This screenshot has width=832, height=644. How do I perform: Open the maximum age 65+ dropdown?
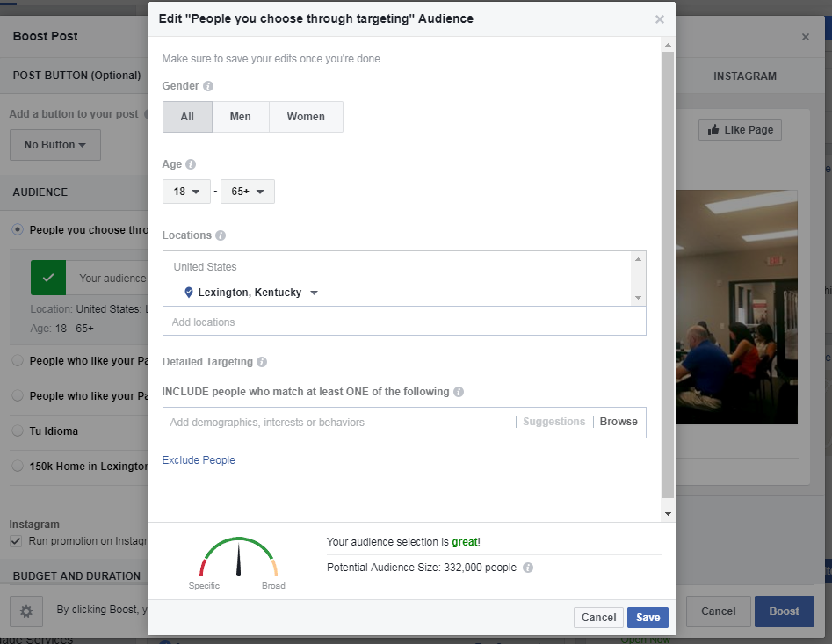click(247, 192)
